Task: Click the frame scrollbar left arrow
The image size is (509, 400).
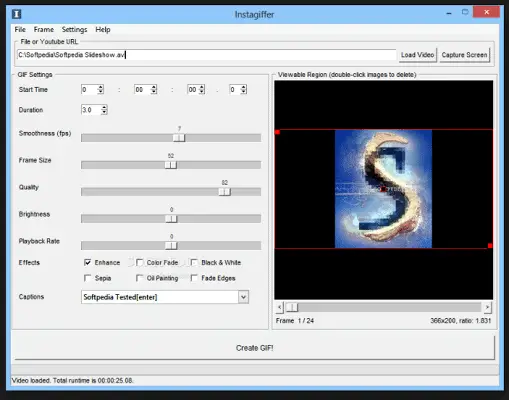Action: point(280,307)
